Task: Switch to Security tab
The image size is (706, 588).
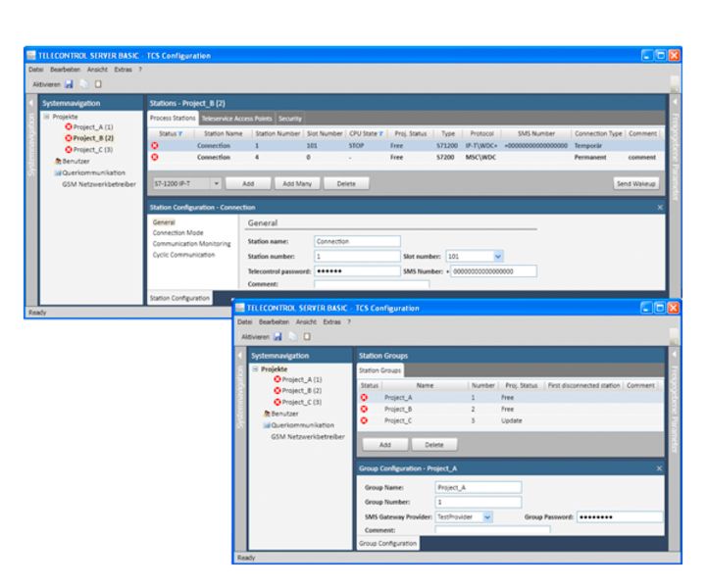Action: coord(290,119)
